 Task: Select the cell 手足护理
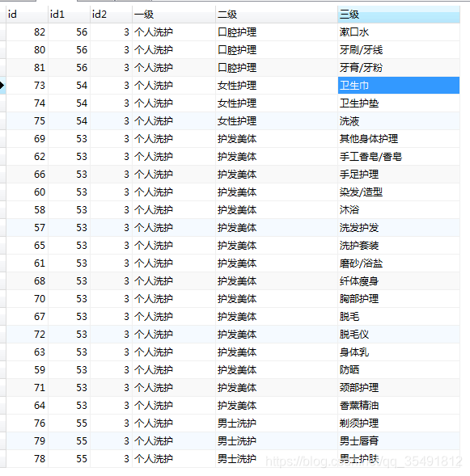coord(399,175)
